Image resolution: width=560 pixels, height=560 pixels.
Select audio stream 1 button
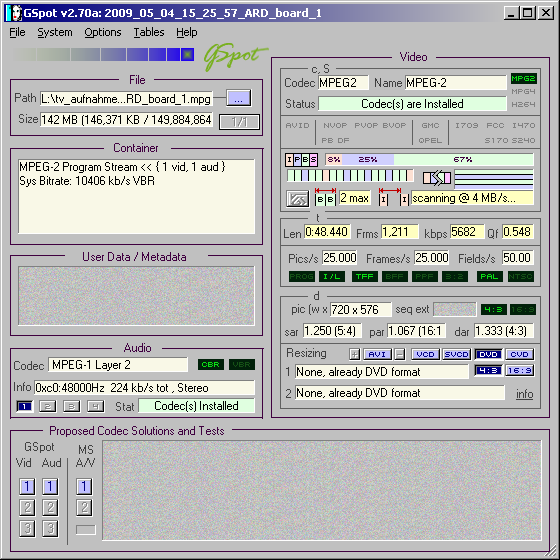coord(25,406)
